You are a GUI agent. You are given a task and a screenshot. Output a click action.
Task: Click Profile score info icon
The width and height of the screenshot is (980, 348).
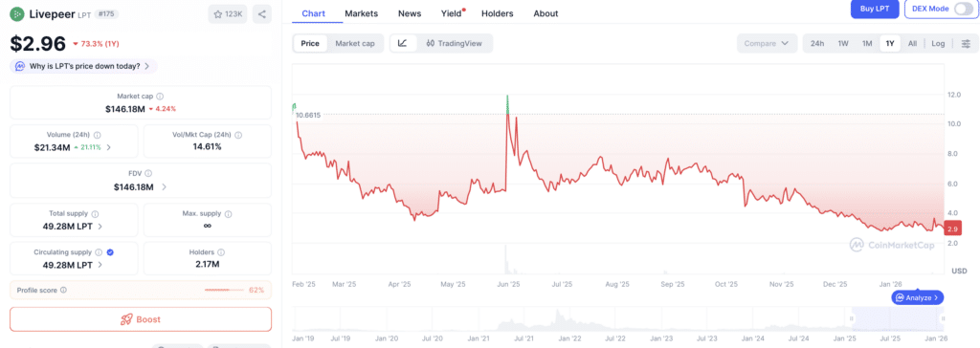point(64,290)
